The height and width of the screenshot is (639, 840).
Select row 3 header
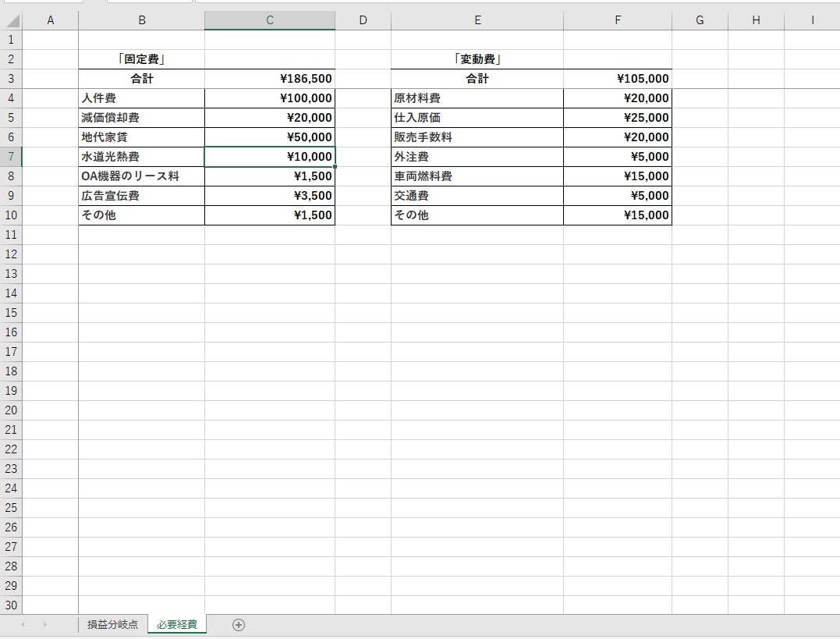(x=11, y=79)
